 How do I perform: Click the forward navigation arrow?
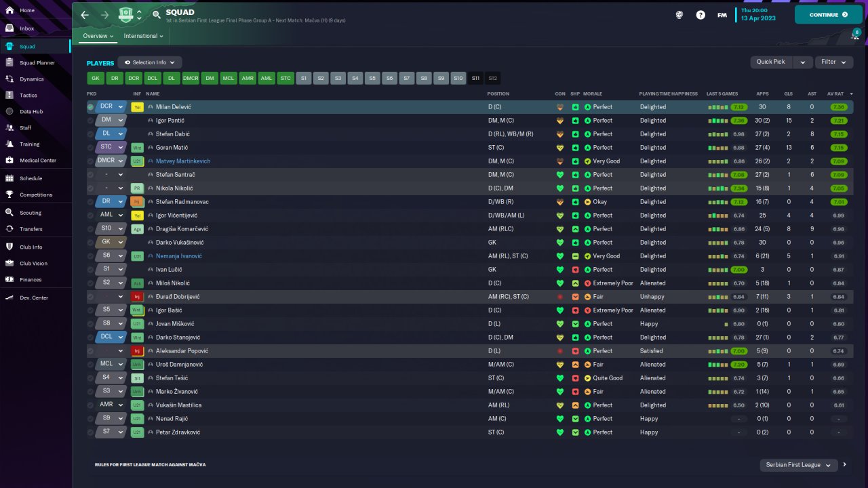click(x=104, y=14)
